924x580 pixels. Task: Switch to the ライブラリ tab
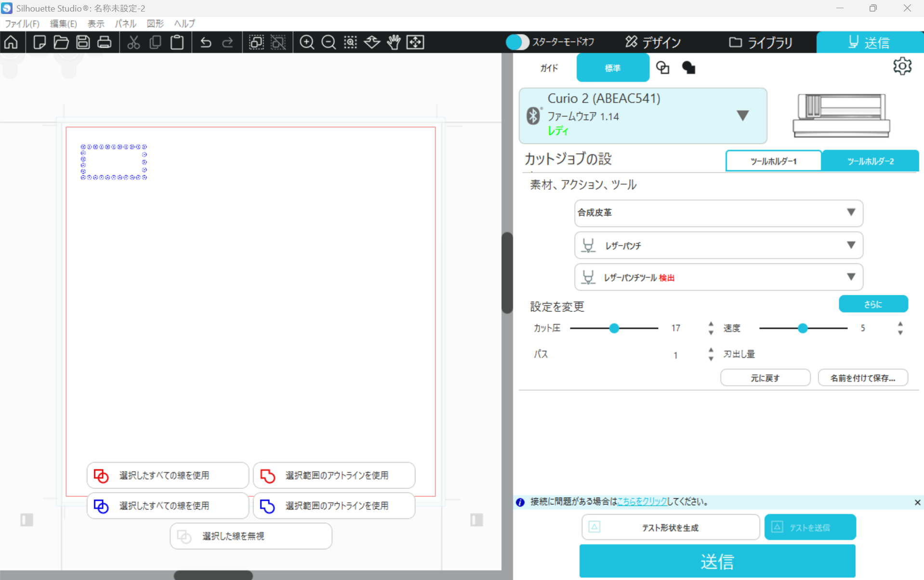tap(761, 42)
